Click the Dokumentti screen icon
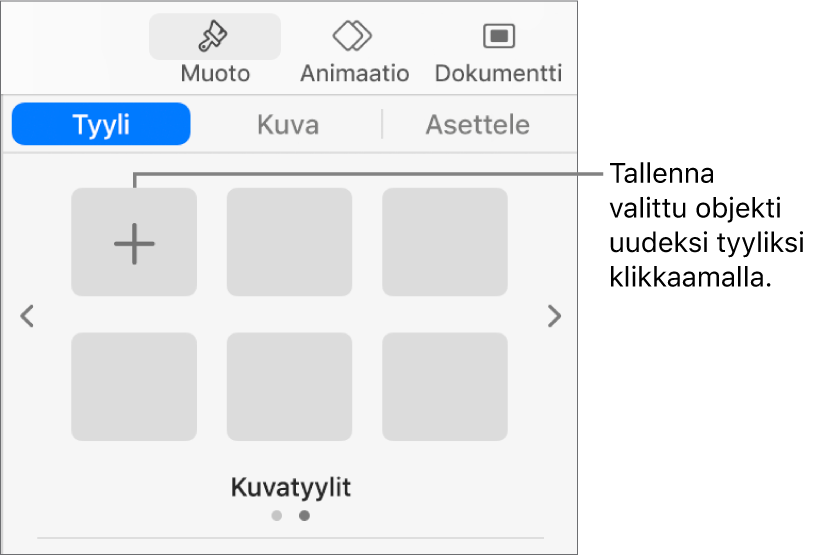 (x=498, y=37)
